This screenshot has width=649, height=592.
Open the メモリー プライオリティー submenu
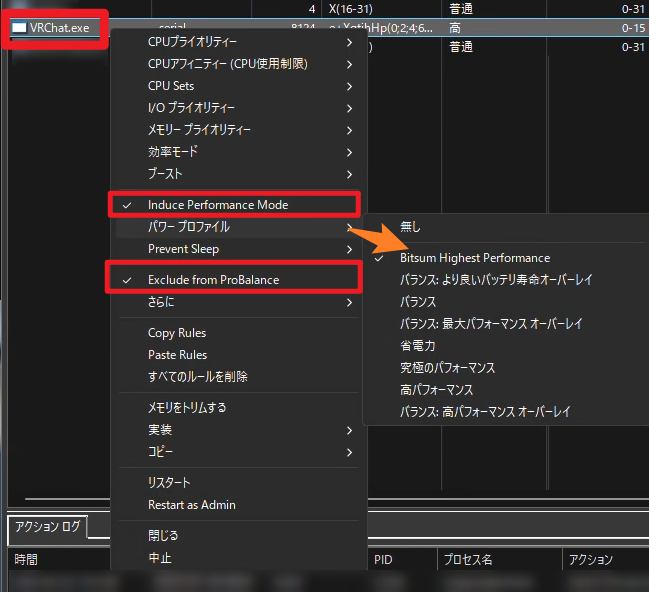pos(239,130)
